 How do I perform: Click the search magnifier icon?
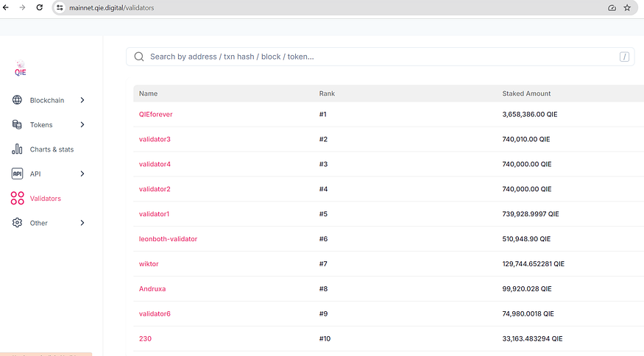[x=139, y=57]
